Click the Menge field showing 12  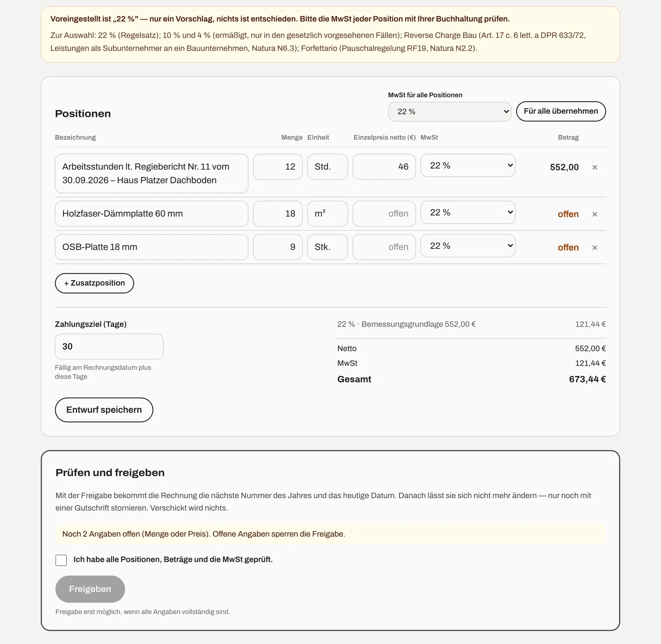278,167
